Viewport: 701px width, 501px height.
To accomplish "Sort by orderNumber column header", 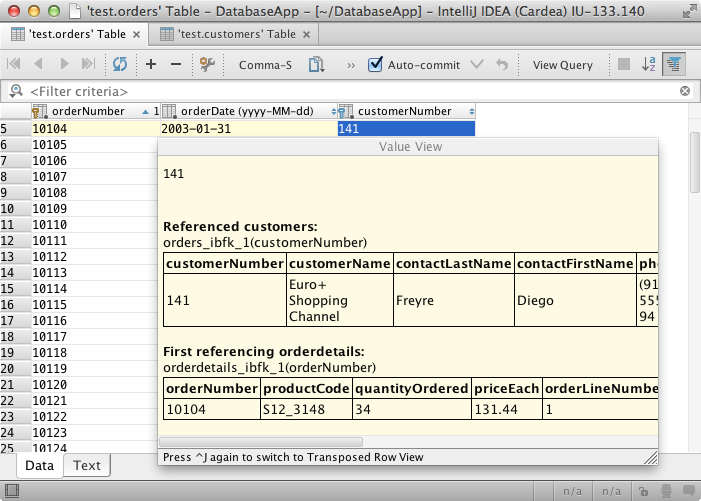I will click(95, 111).
